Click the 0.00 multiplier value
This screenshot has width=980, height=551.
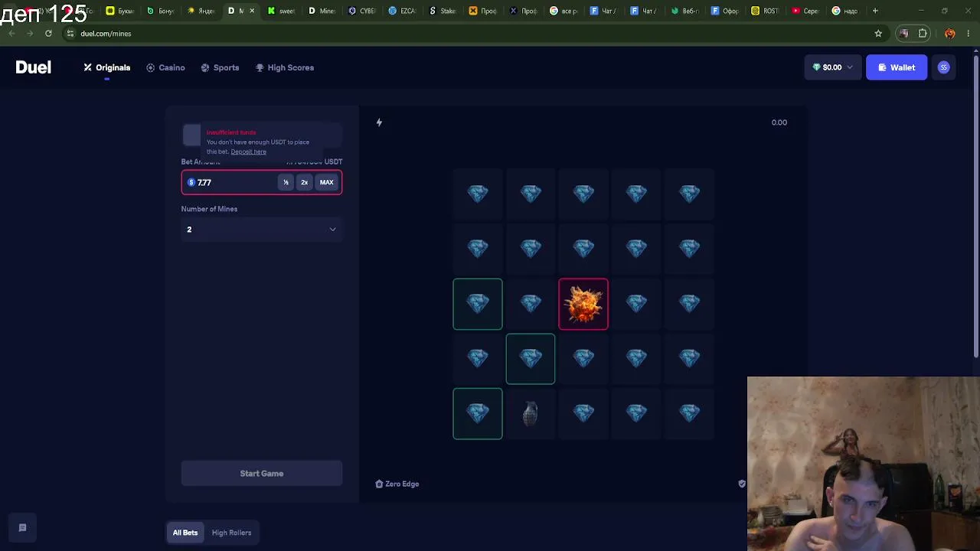[x=779, y=122]
